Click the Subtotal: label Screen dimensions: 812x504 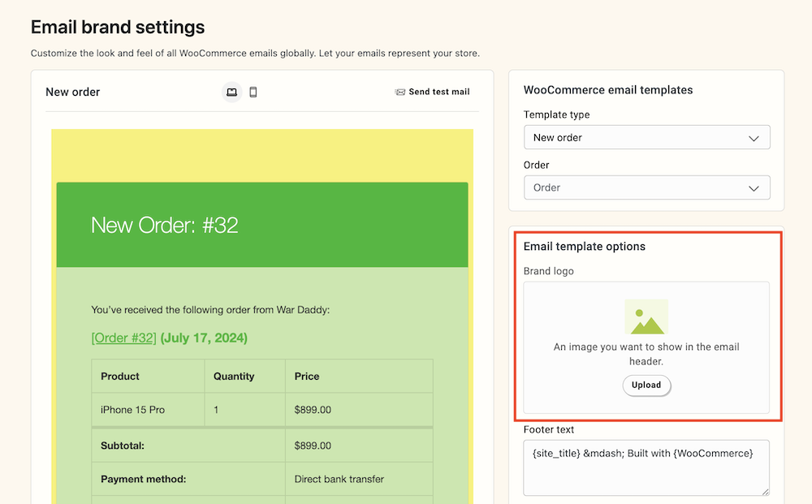123,446
